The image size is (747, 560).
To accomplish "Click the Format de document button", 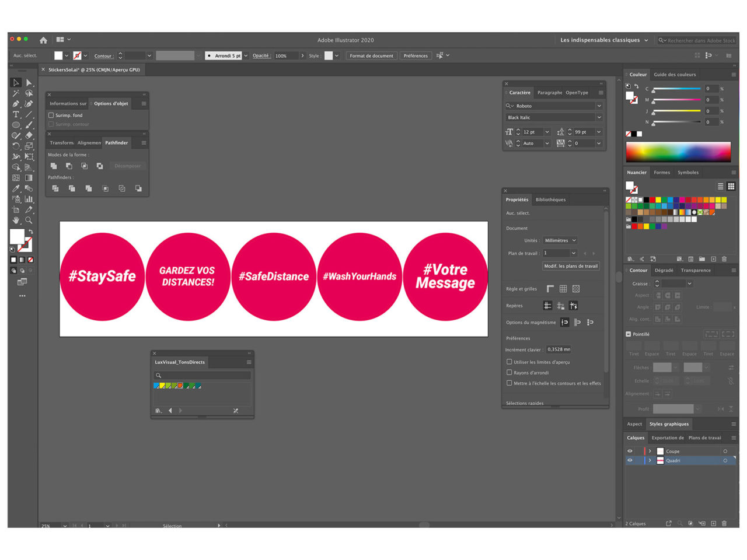I will (371, 56).
